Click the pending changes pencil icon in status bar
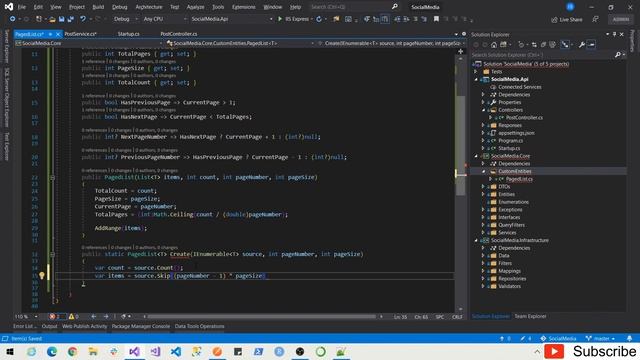Viewport: 640px width, 360px height. (x=523, y=338)
